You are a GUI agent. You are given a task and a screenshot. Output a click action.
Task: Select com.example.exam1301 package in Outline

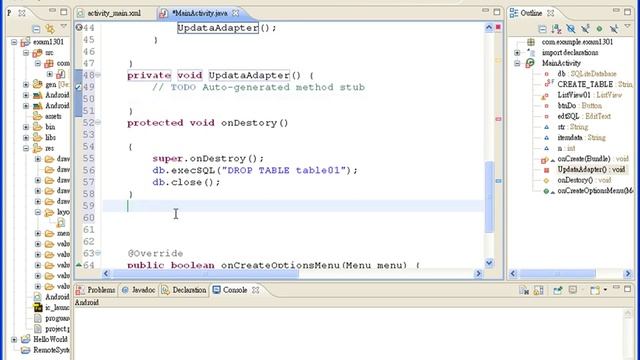click(x=571, y=42)
